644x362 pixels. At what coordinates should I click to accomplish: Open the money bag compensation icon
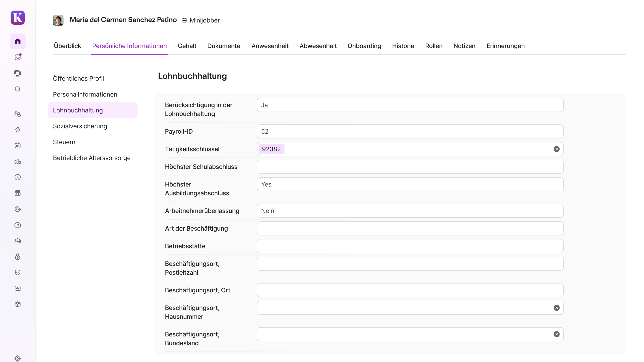pyautogui.click(x=17, y=257)
